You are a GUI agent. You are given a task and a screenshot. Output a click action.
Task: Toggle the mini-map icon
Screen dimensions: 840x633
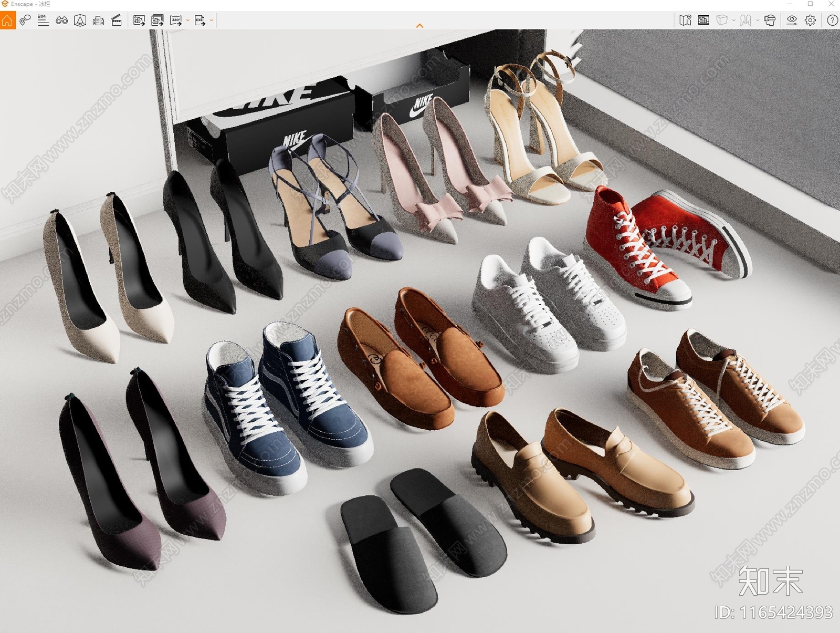685,20
